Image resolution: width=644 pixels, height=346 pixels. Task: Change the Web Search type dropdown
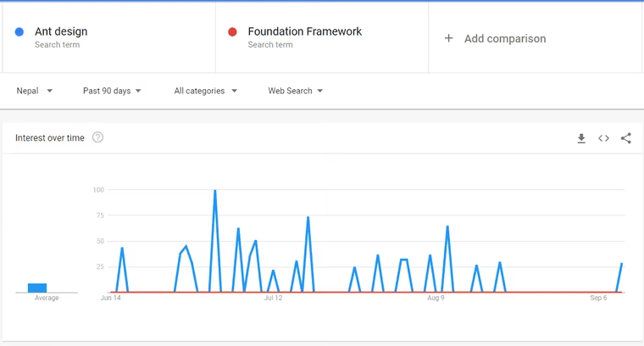(295, 91)
